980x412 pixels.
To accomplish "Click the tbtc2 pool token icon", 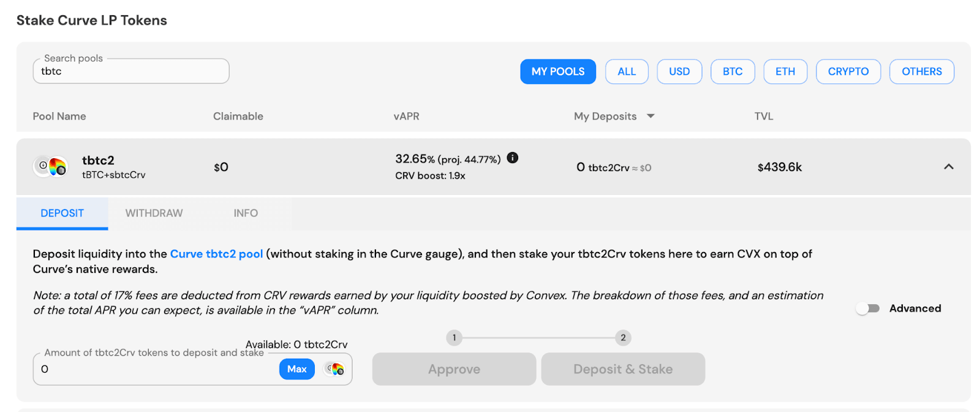I will click(51, 166).
